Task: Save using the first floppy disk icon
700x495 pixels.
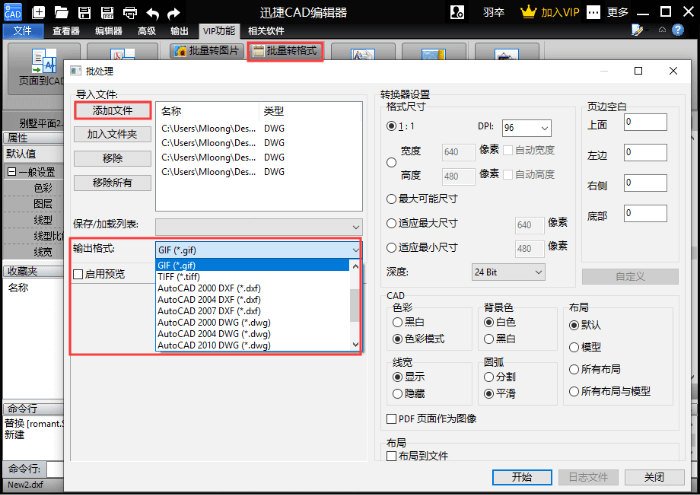Action: pyautogui.click(x=84, y=12)
